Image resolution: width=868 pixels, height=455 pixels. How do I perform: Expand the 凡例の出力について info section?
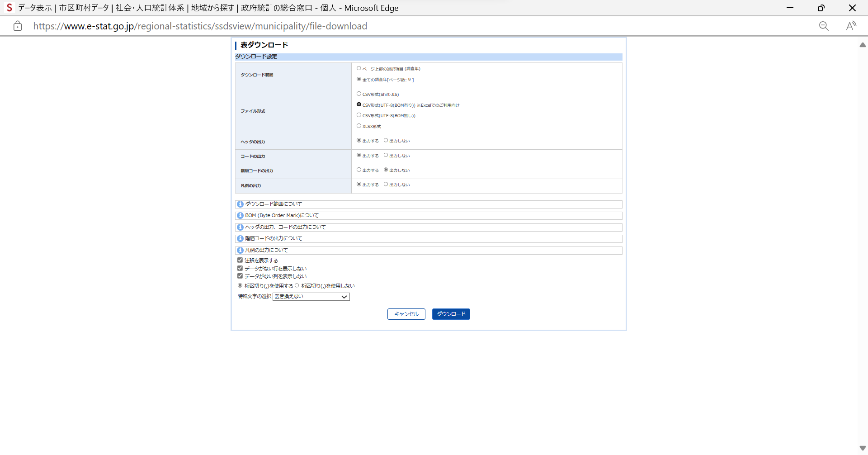click(x=266, y=251)
